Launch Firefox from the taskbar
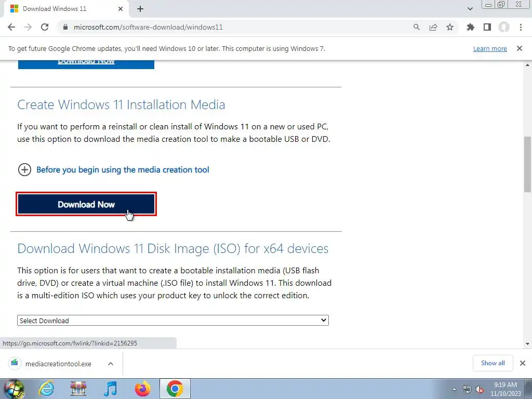 [142, 389]
